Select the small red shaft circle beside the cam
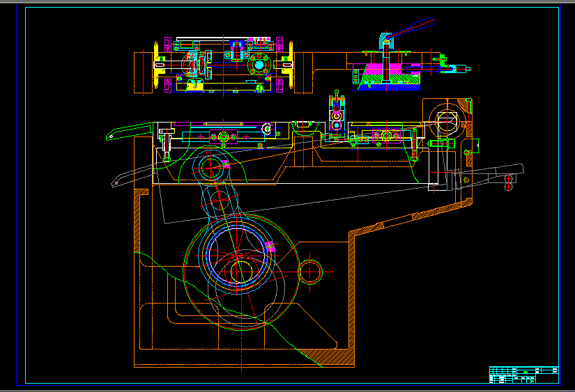Screen dimensions: 575x392 [310, 272]
